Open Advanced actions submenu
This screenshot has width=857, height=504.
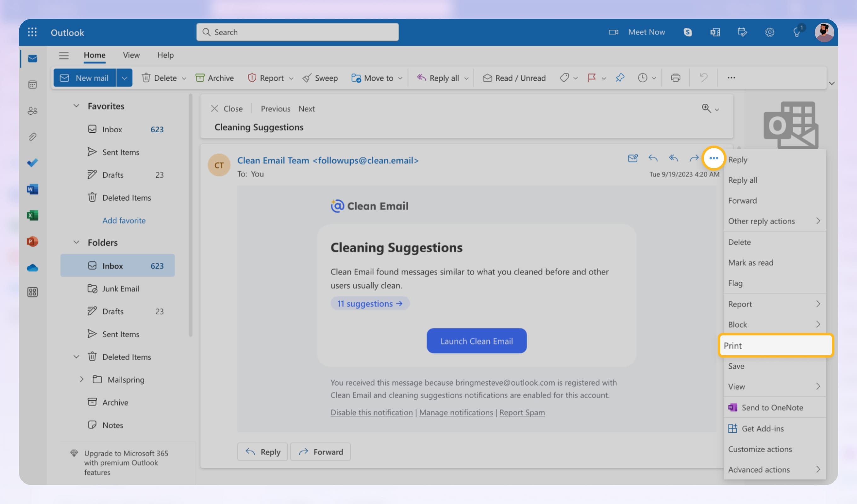click(775, 470)
